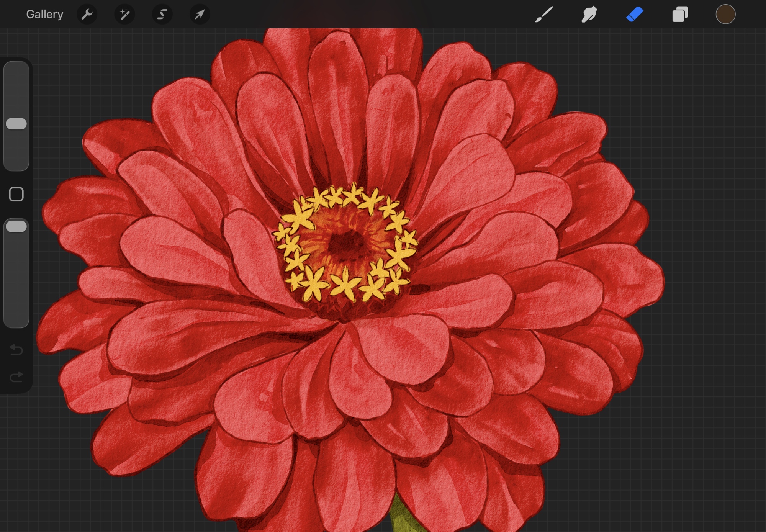Return to the Gallery
766x532 pixels.
click(44, 15)
